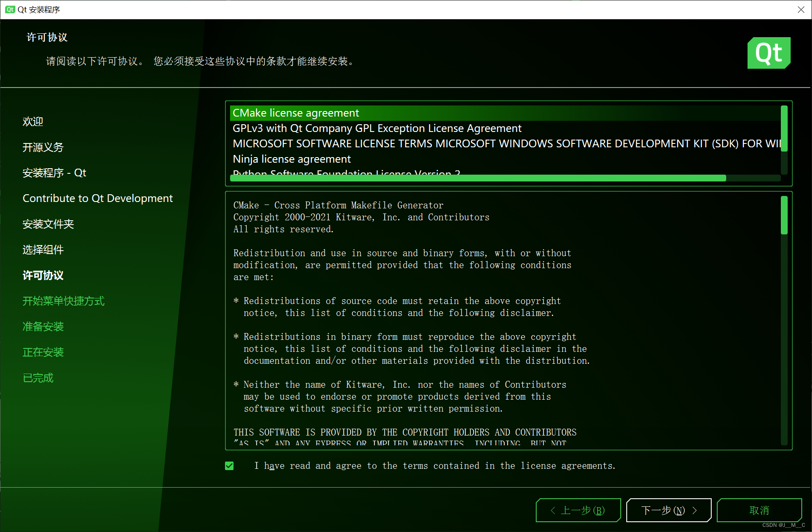Click the 'I have read and agree' label text

pos(435,466)
